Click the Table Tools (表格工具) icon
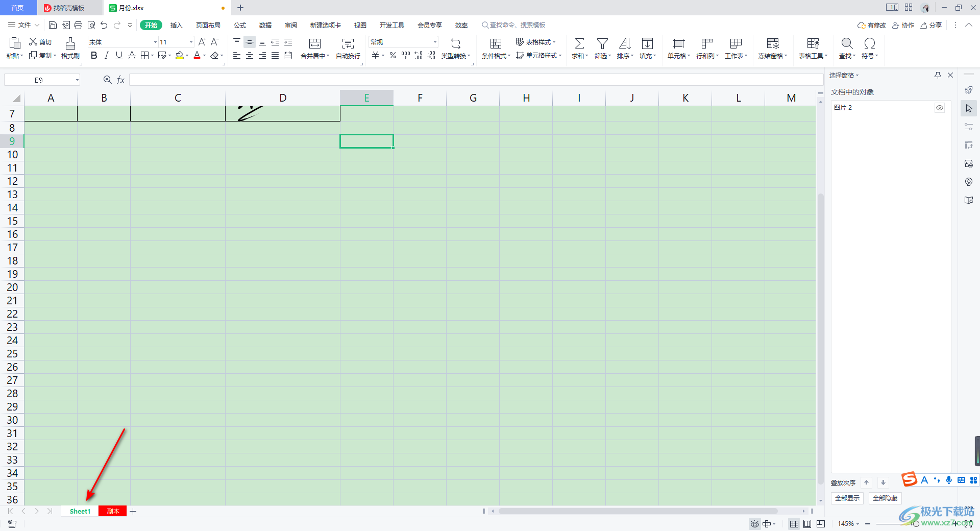The width and height of the screenshot is (980, 531). [x=813, y=43]
